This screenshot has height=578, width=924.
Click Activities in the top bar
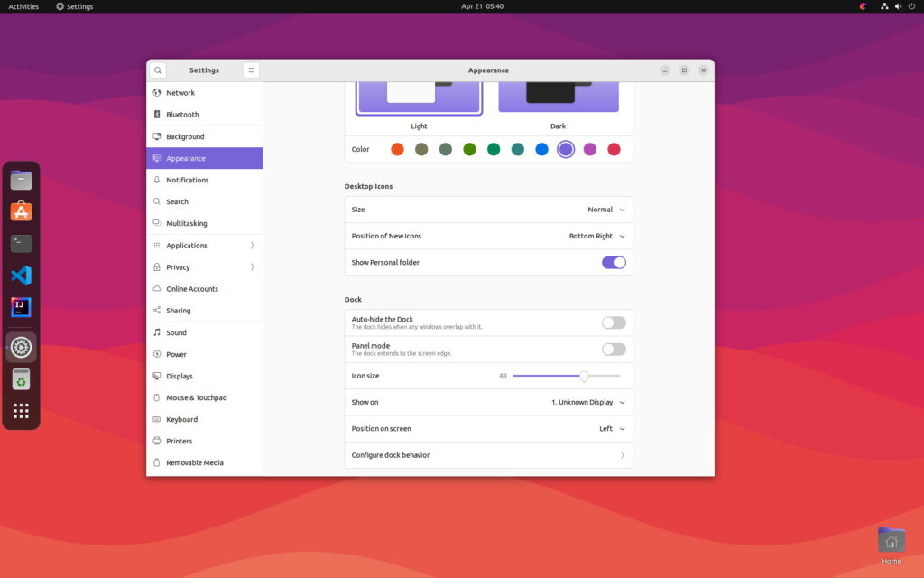coord(23,6)
